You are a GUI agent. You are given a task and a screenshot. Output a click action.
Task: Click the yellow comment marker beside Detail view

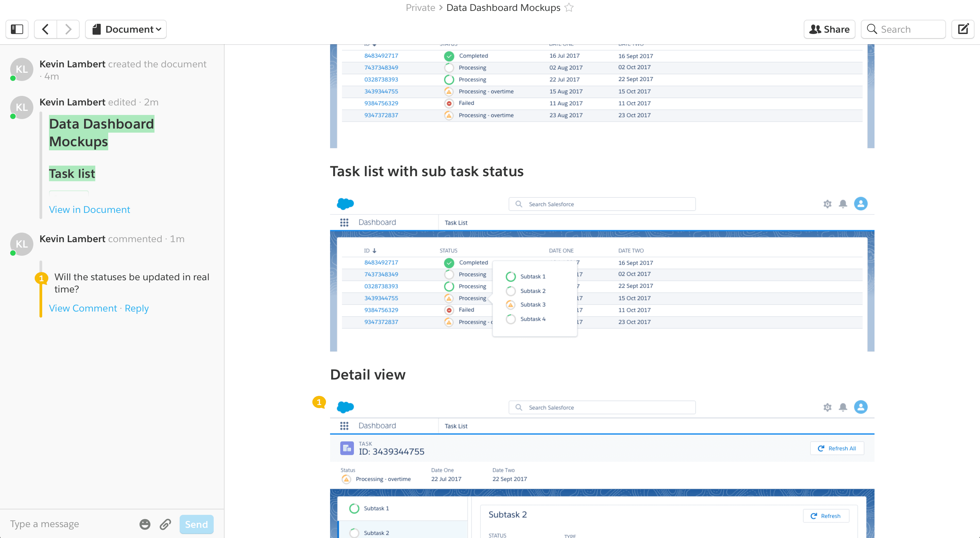[319, 402]
